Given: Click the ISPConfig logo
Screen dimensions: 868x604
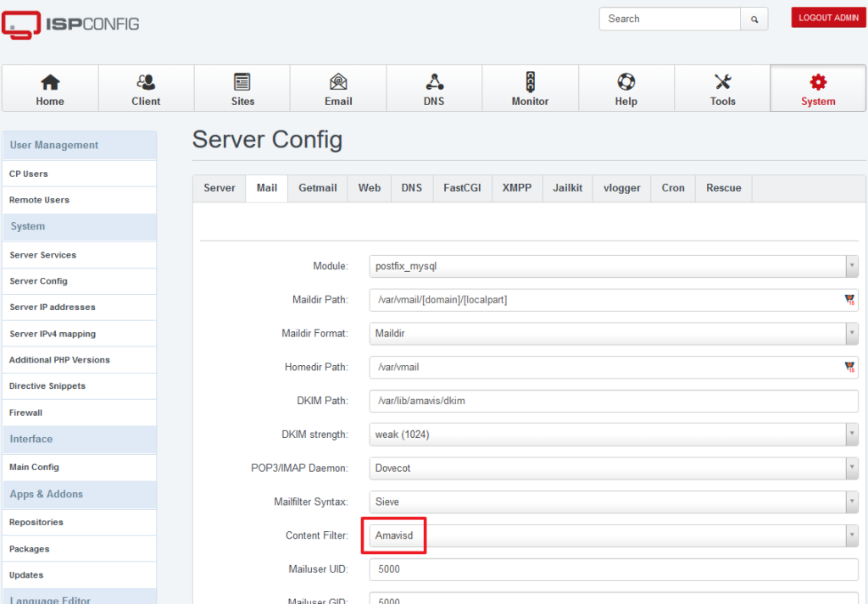Looking at the screenshot, I should coord(70,25).
